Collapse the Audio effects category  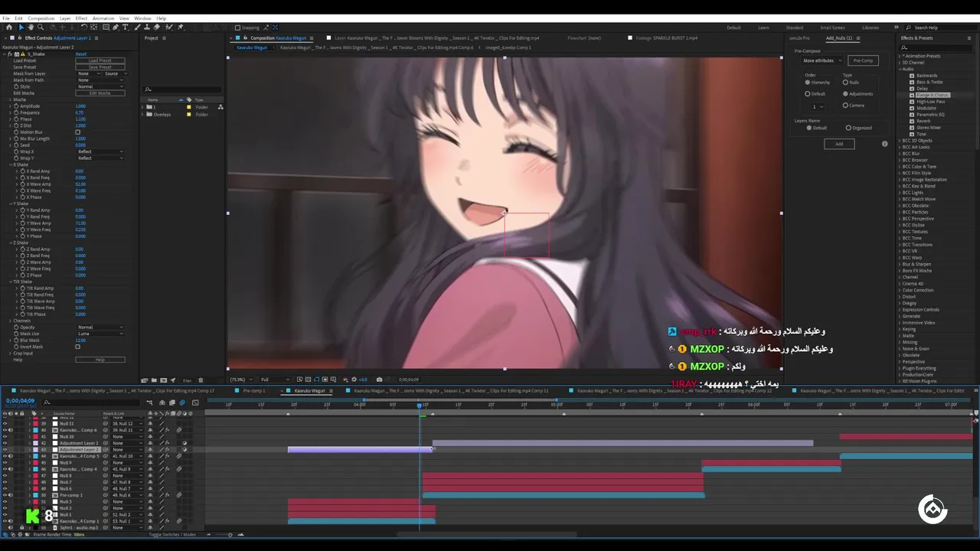point(900,69)
